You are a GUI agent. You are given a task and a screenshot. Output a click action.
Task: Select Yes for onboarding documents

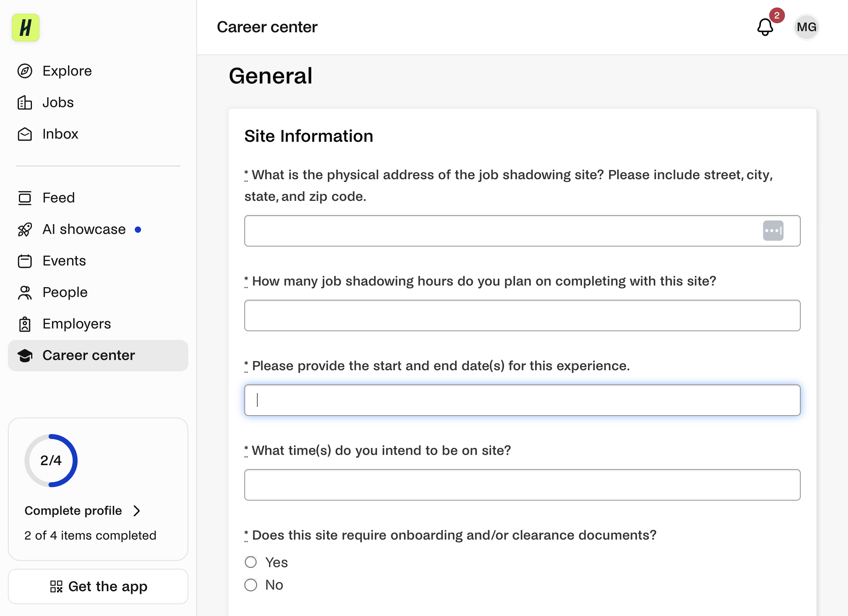click(x=251, y=562)
